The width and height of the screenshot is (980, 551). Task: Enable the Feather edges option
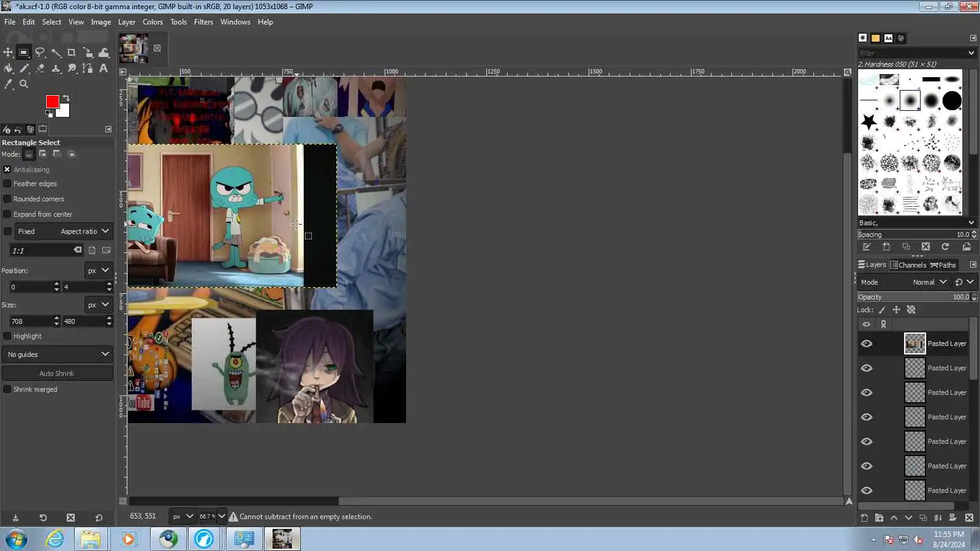pyautogui.click(x=7, y=184)
